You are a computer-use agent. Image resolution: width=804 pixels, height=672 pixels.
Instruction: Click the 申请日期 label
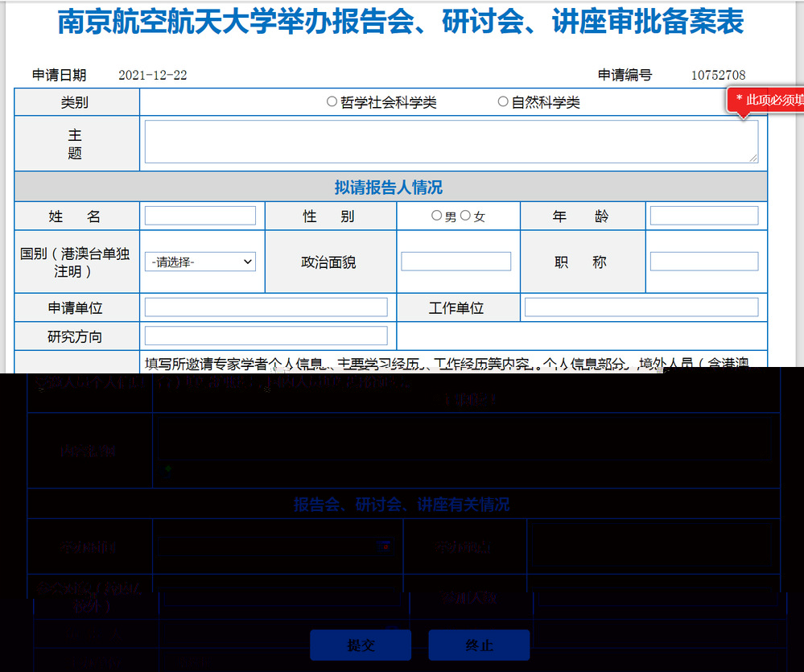point(59,75)
